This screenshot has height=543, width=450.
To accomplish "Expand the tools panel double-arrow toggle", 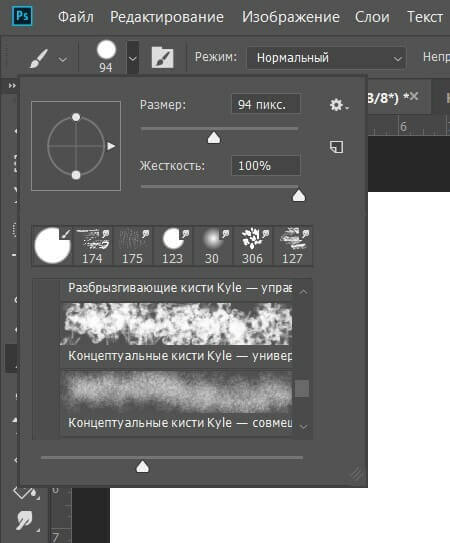I will (x=12, y=85).
